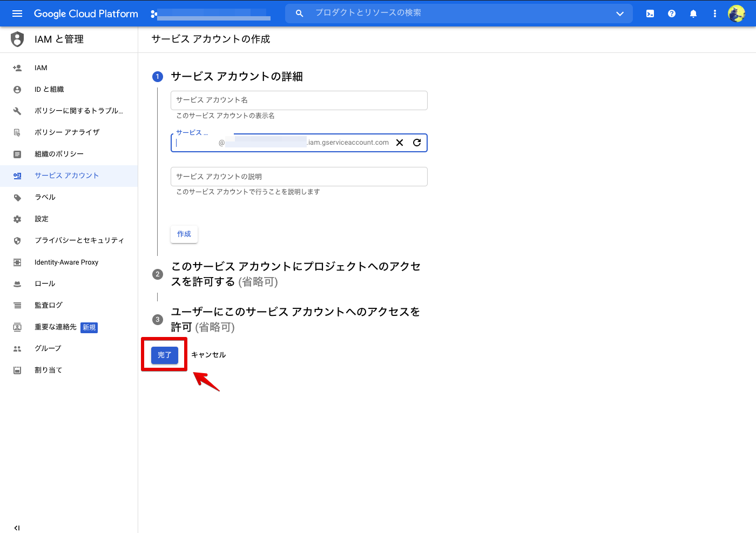756x533 pixels.
Task: Click the service account key icon
Action: [17, 176]
